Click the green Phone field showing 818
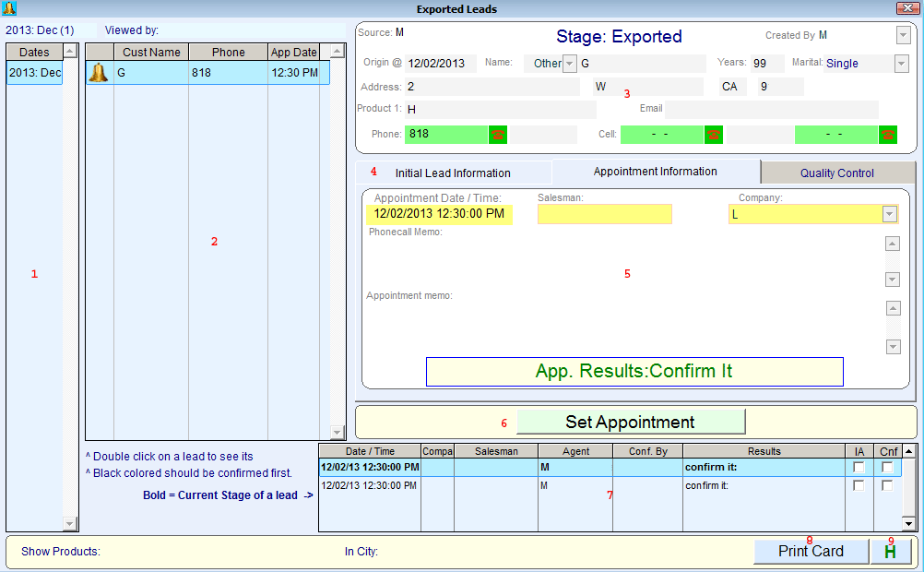 click(446, 135)
